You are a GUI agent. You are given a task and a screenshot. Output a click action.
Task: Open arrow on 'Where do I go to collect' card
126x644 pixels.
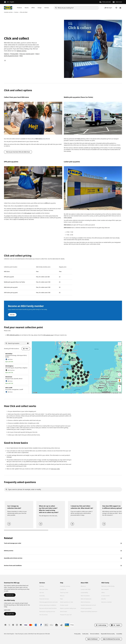tap(41, 524)
